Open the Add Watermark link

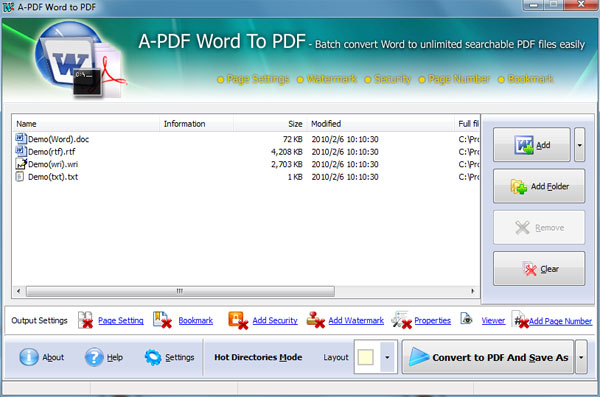pyautogui.click(x=356, y=320)
